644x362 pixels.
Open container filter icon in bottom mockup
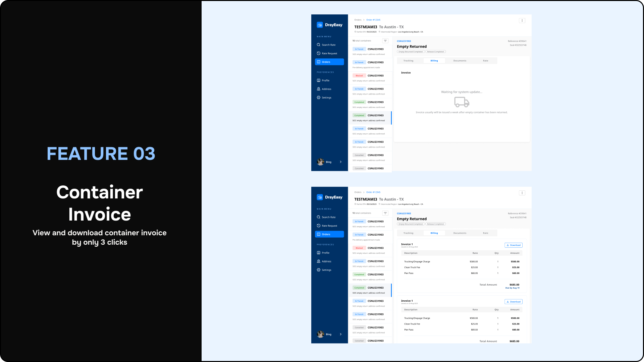pos(385,213)
